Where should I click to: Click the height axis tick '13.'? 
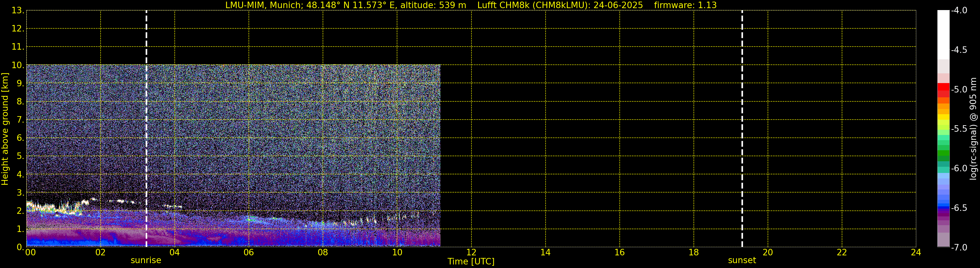tap(18, 11)
